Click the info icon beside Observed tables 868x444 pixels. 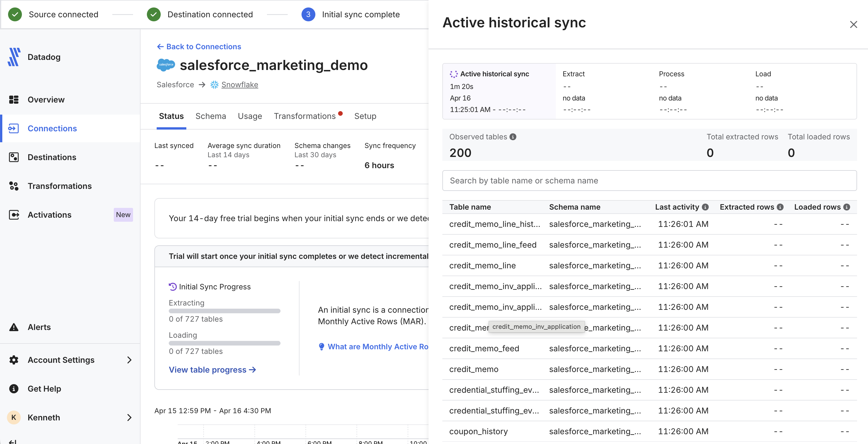(x=513, y=137)
